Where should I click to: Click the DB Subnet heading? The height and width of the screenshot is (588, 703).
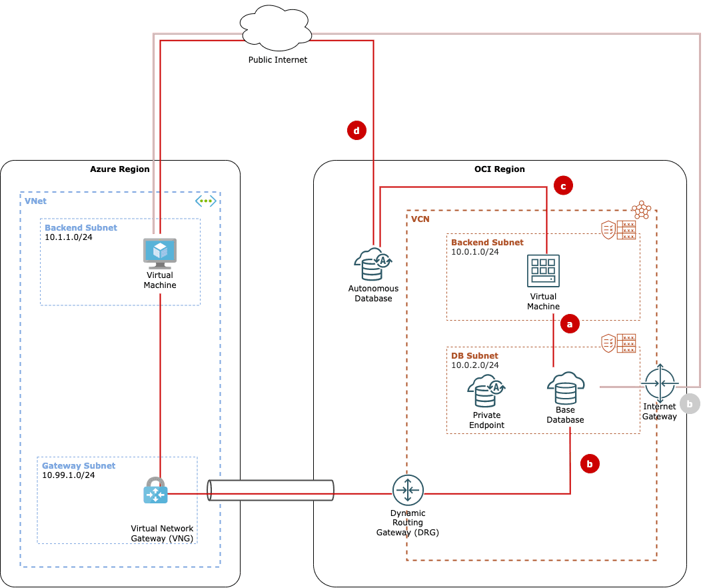[x=474, y=356]
